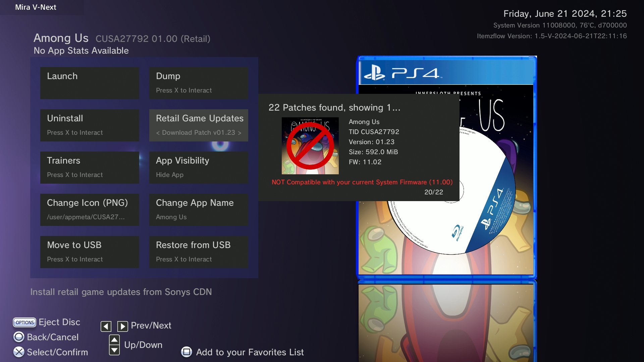Screen dimensions: 644x362
Task: Select App Visibility Hide App tile
Action: tap(199, 167)
